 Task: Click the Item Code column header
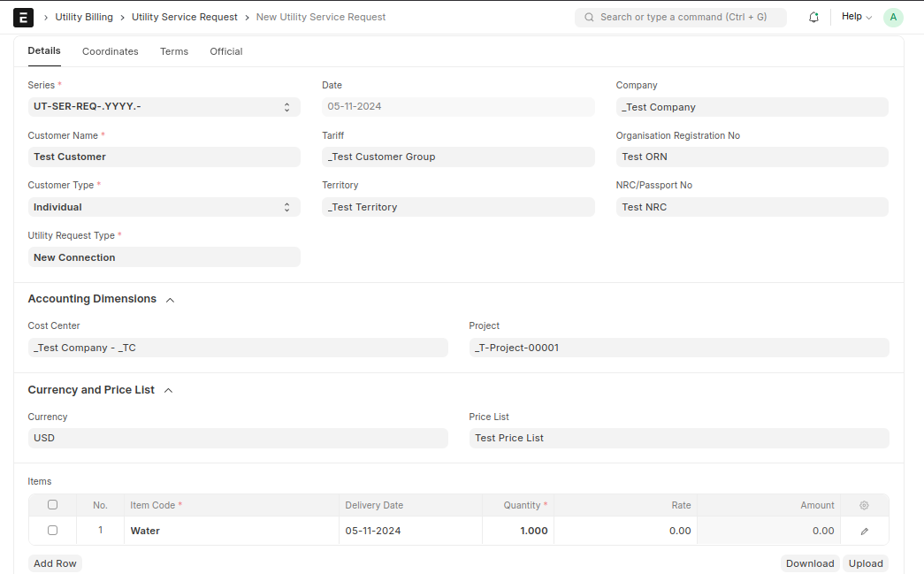tap(231, 505)
